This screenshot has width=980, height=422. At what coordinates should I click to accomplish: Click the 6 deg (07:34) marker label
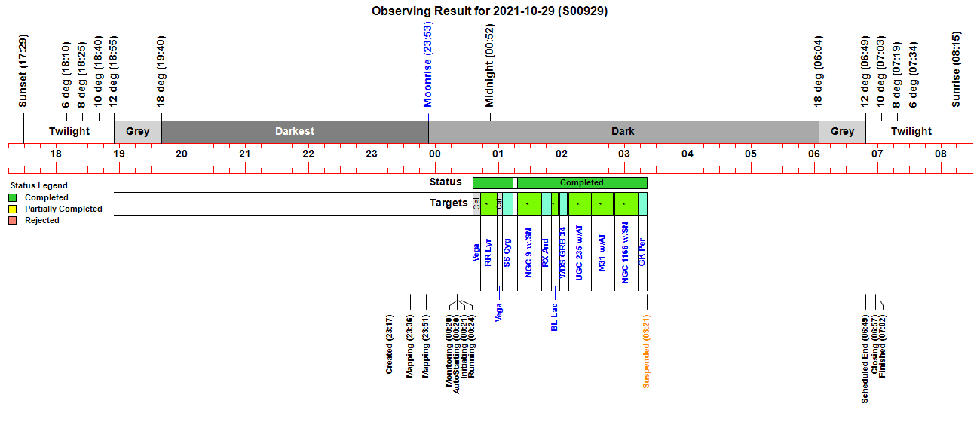914,75
